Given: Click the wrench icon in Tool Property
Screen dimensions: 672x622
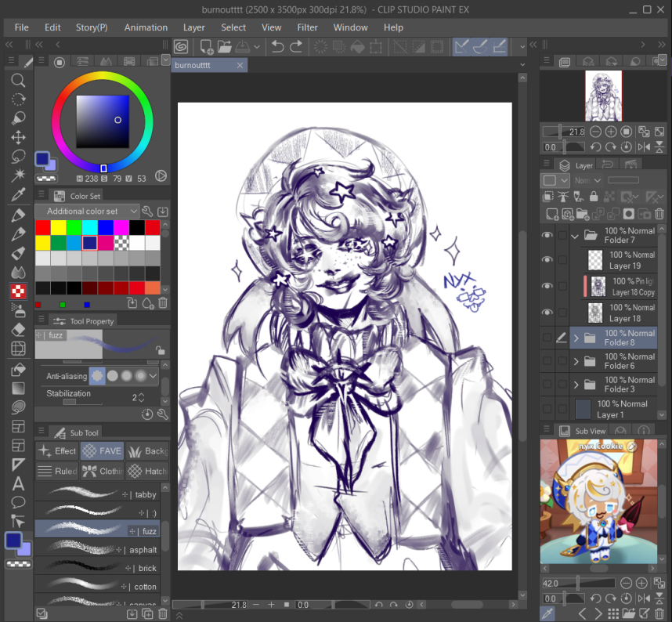Looking at the screenshot, I should point(162,414).
